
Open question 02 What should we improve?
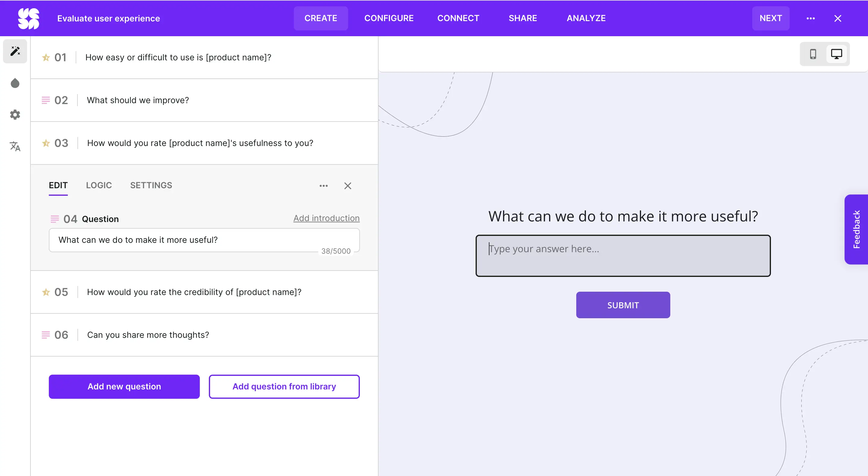coord(204,100)
